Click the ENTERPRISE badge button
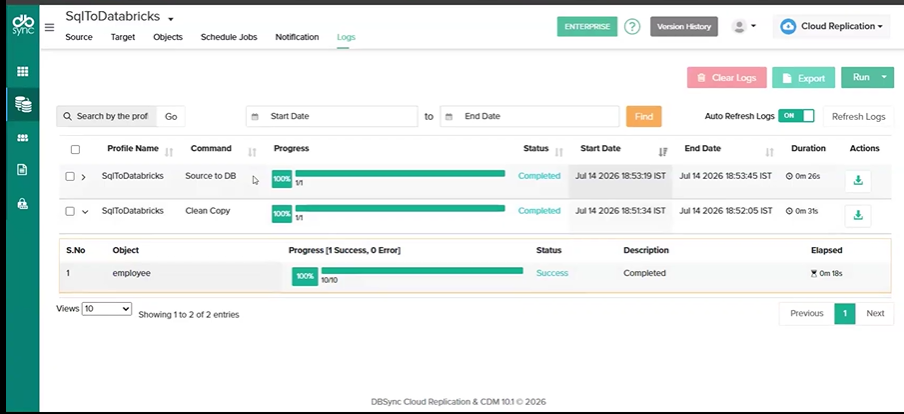The height and width of the screenshot is (414, 904). tap(587, 27)
